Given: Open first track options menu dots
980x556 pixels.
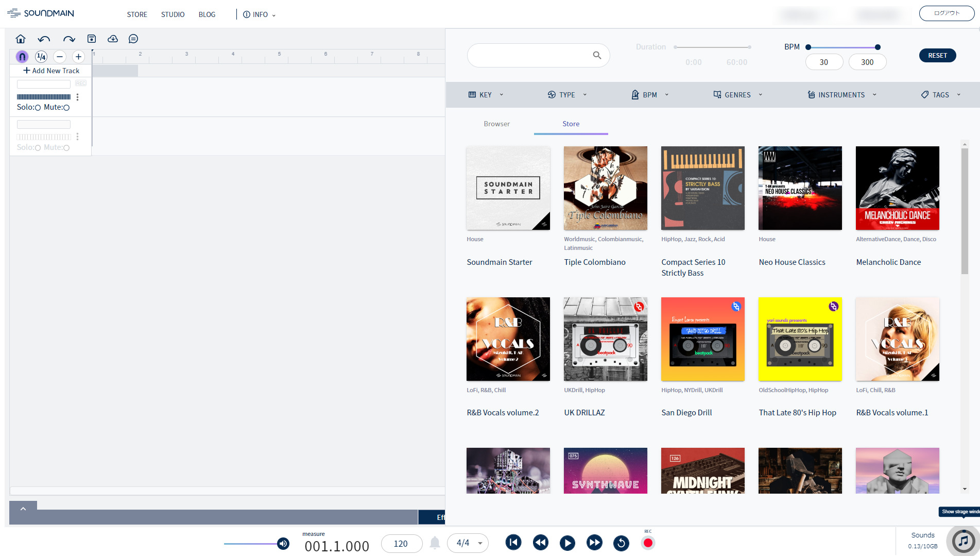Looking at the screenshot, I should pos(78,97).
